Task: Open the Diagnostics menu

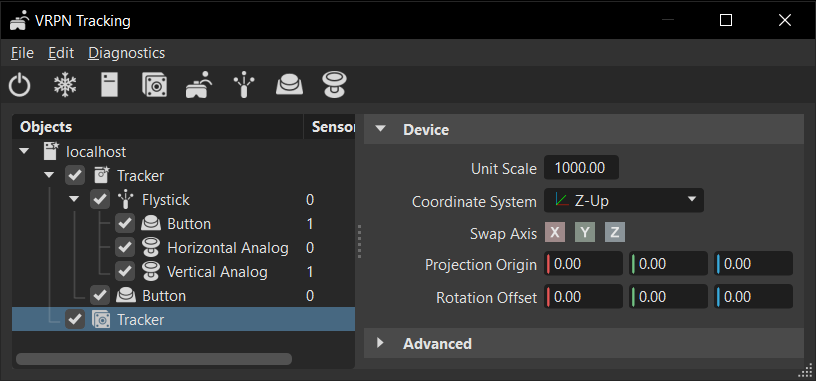Action: [x=126, y=53]
